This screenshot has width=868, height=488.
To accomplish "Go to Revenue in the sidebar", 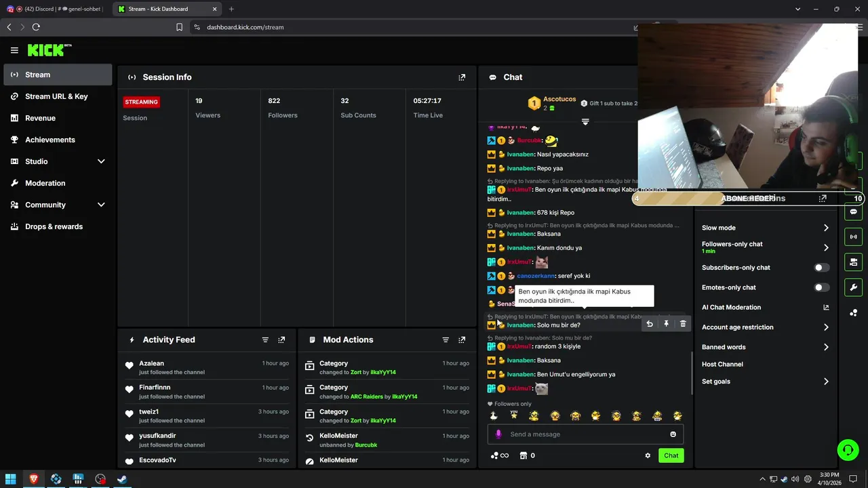I will (58, 118).
